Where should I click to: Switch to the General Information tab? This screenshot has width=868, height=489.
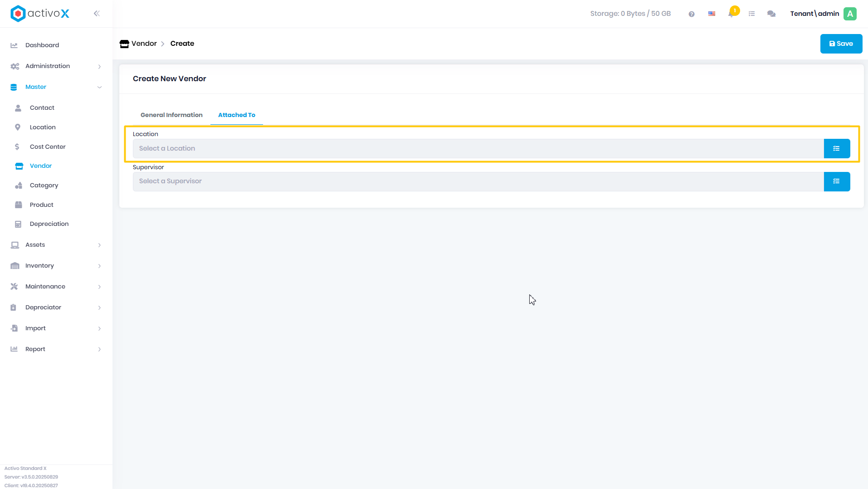click(x=171, y=115)
